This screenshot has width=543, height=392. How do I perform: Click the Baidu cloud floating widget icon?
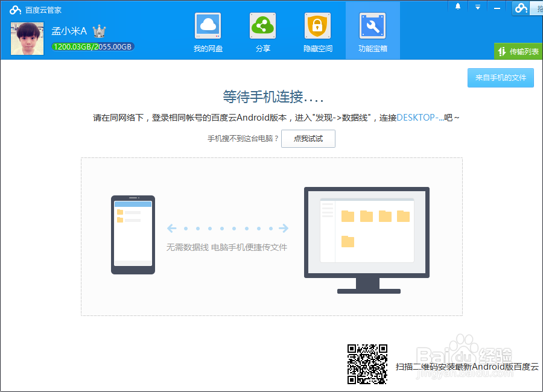coord(521,8)
